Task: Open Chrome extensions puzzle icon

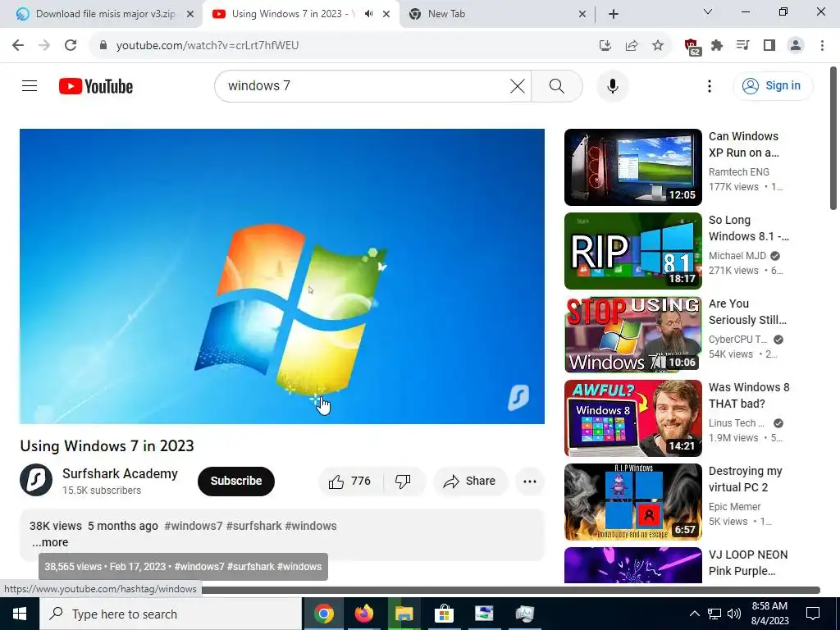Action: tap(717, 45)
